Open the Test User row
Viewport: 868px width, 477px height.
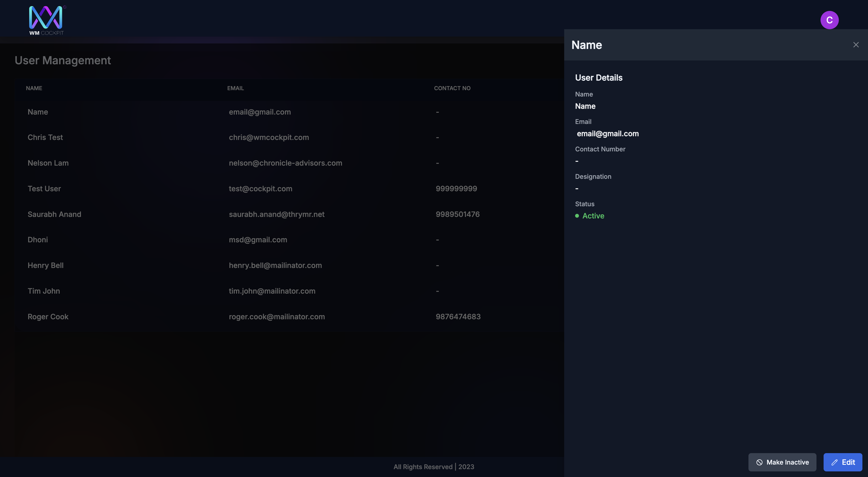[x=289, y=189]
